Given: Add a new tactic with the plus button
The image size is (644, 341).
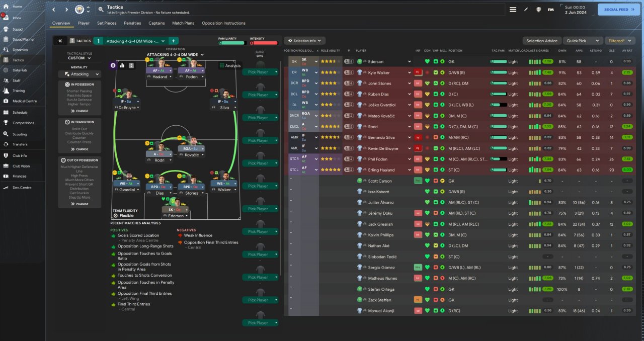Looking at the screenshot, I should (173, 41).
